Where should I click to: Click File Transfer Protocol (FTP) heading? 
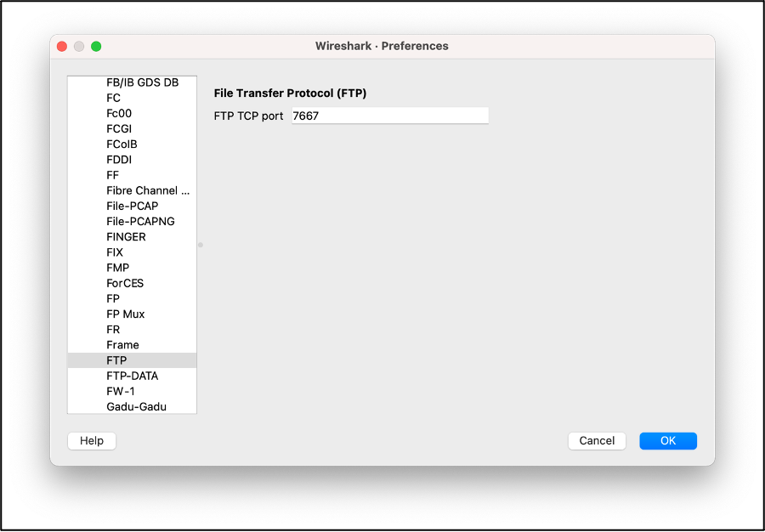(290, 93)
